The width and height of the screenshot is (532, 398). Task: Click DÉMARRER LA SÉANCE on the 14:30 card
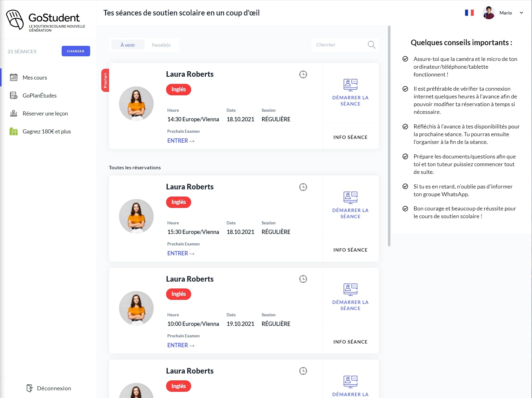[x=350, y=101]
